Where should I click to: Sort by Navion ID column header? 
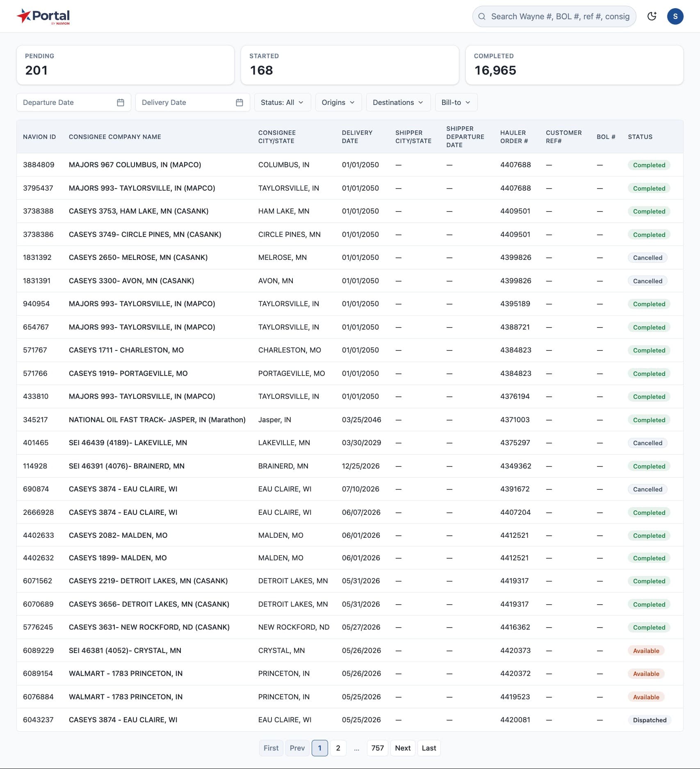coord(39,137)
